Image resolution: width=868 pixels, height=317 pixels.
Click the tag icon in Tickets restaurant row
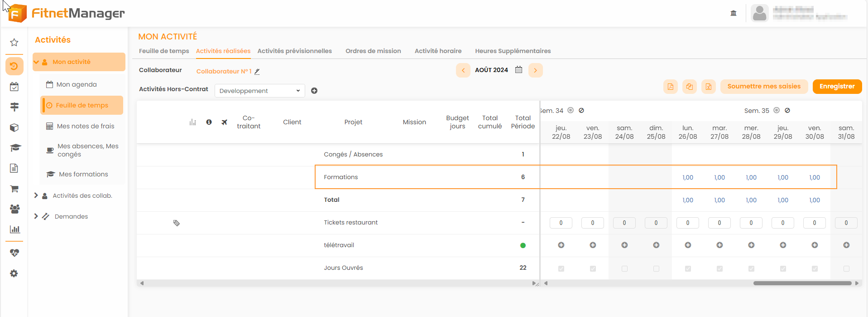coord(177,223)
